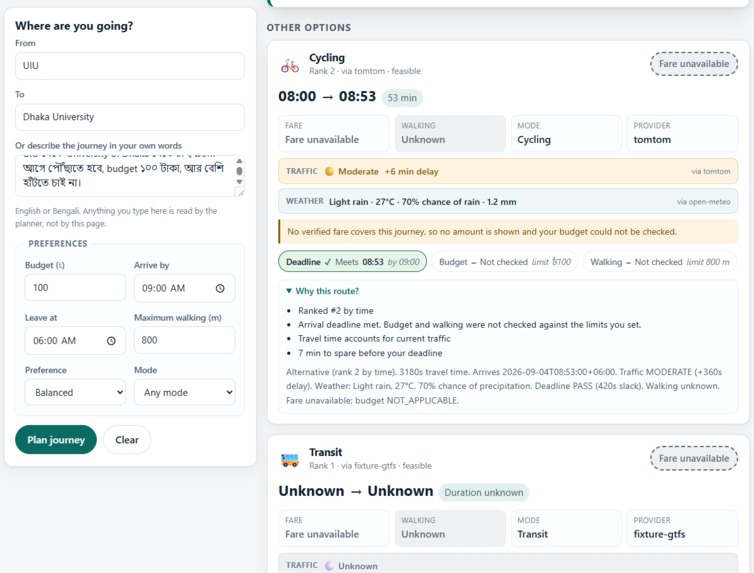Click the Arrive by time field 09:00 AM
754x573 pixels.
point(185,288)
